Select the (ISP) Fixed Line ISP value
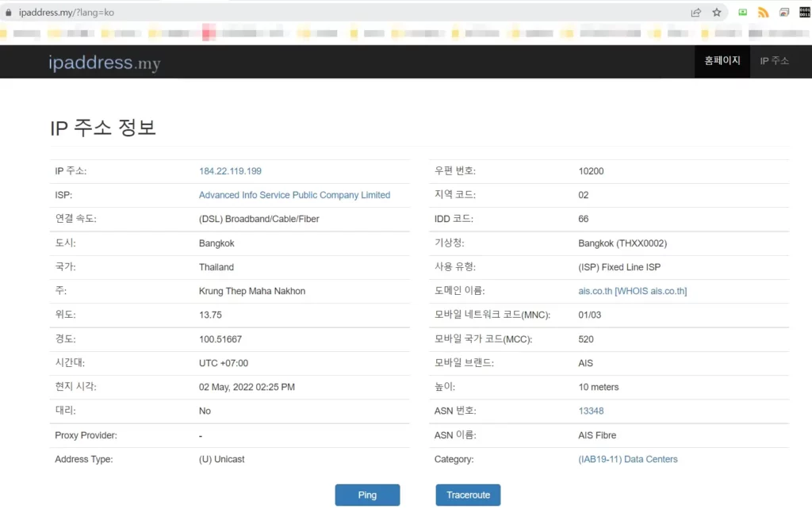Viewport: 812px width, 520px height. tap(619, 267)
